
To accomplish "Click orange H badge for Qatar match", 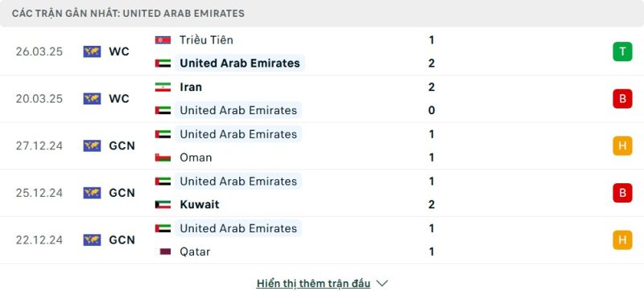I will pyautogui.click(x=622, y=240).
